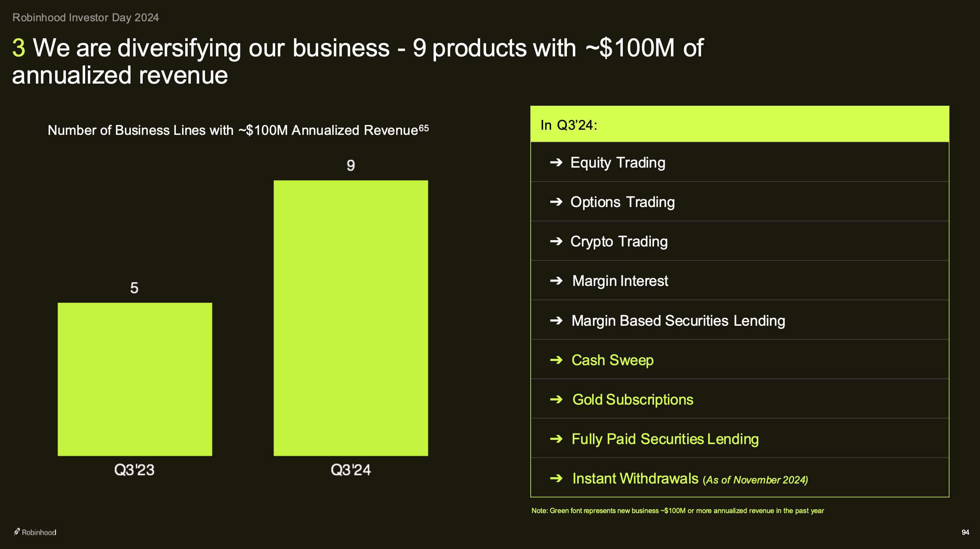Select the Q3'24 bar in chart

351,318
